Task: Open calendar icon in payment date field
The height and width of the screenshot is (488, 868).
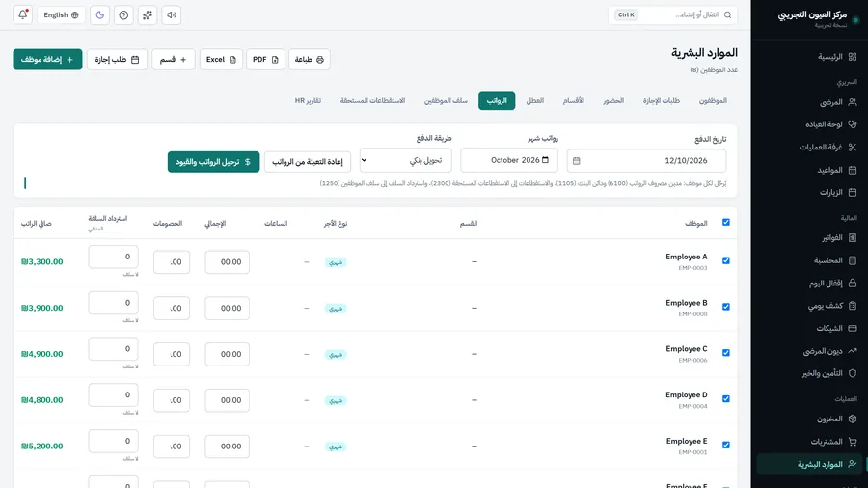Action: coord(577,160)
